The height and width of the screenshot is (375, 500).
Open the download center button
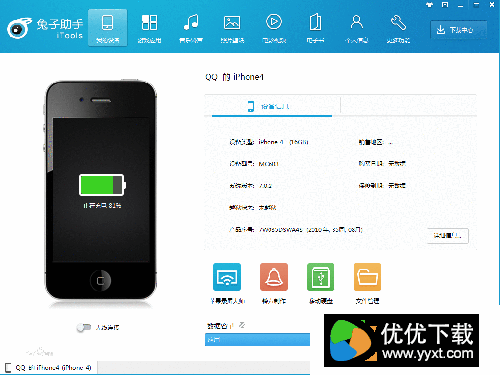458,30
